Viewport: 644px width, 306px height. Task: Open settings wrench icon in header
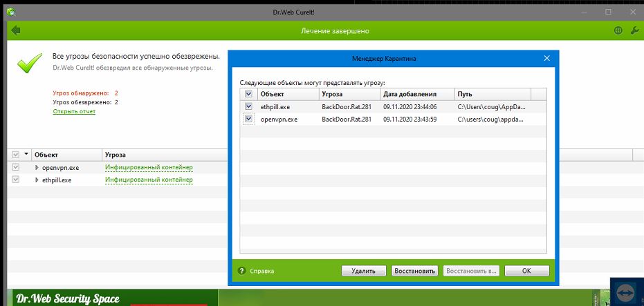pyautogui.click(x=634, y=31)
